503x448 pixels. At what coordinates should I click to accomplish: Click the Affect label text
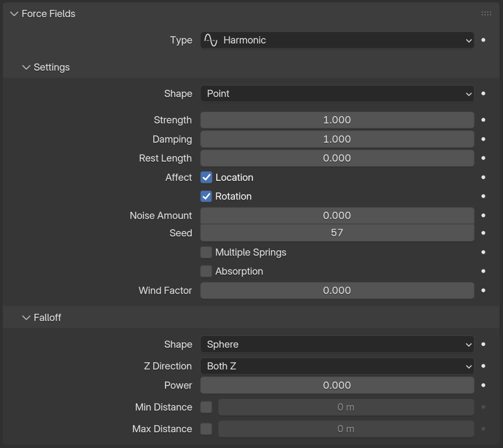(x=178, y=177)
